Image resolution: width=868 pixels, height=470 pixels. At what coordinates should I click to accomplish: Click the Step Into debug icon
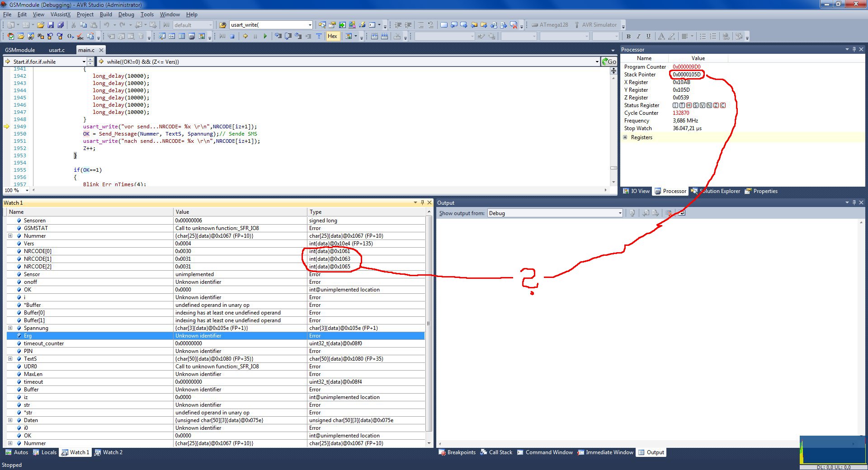point(278,36)
